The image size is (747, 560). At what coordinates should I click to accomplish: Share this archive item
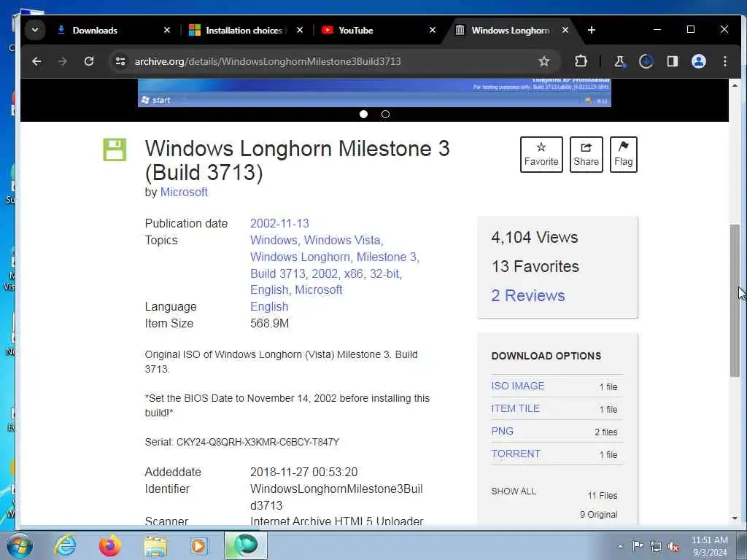pyautogui.click(x=586, y=155)
